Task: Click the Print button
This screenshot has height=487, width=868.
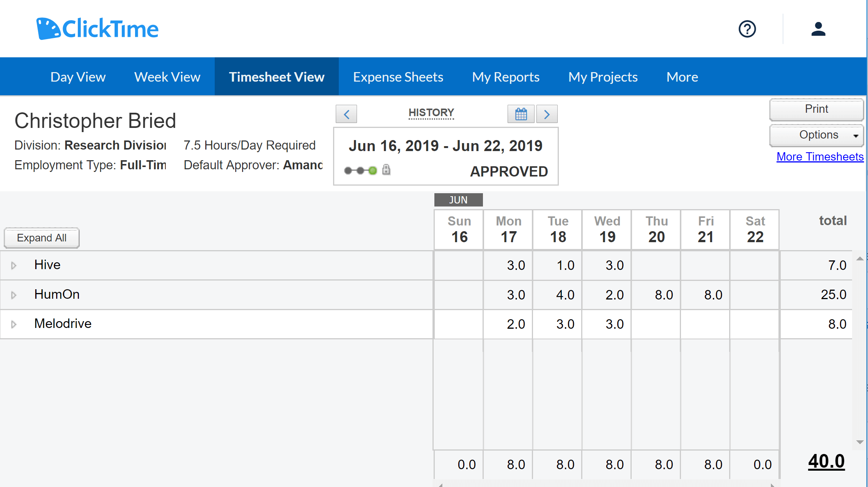Action: pos(816,109)
